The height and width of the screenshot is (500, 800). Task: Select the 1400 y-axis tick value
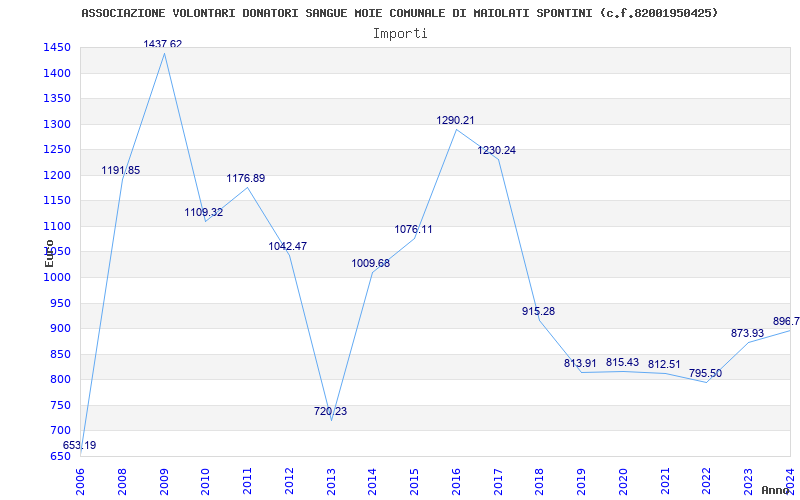point(57,73)
